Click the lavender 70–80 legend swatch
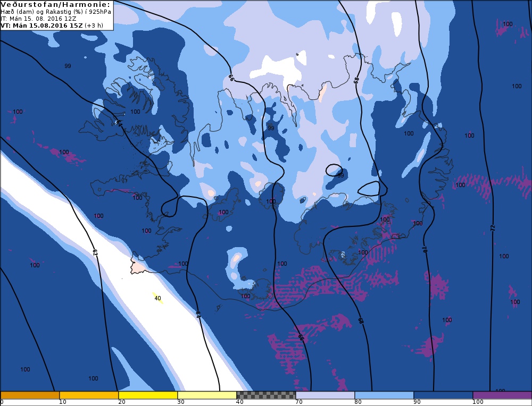Screen dimensions: 532x406 [325, 395]
